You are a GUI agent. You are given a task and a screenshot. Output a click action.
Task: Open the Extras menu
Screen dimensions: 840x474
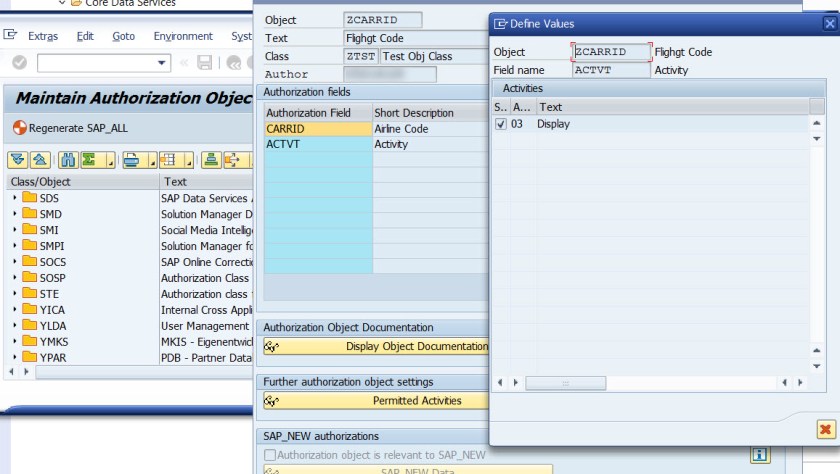43,36
